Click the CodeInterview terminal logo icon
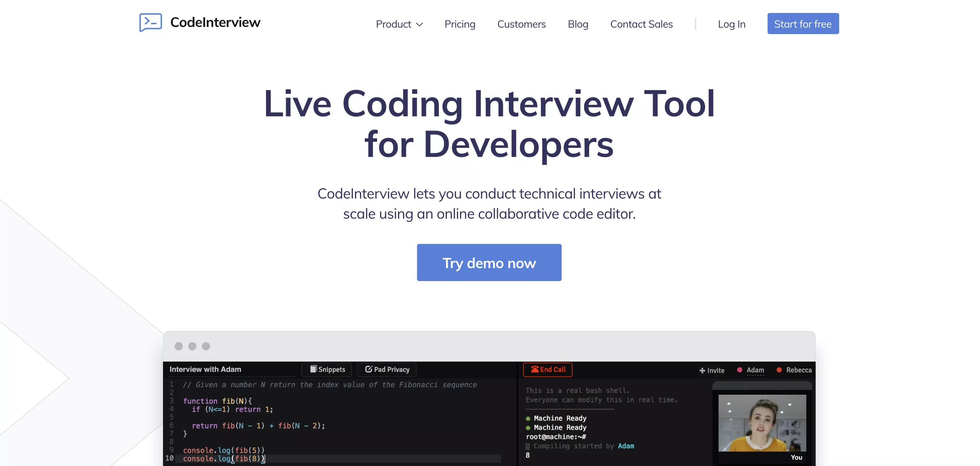 click(151, 23)
